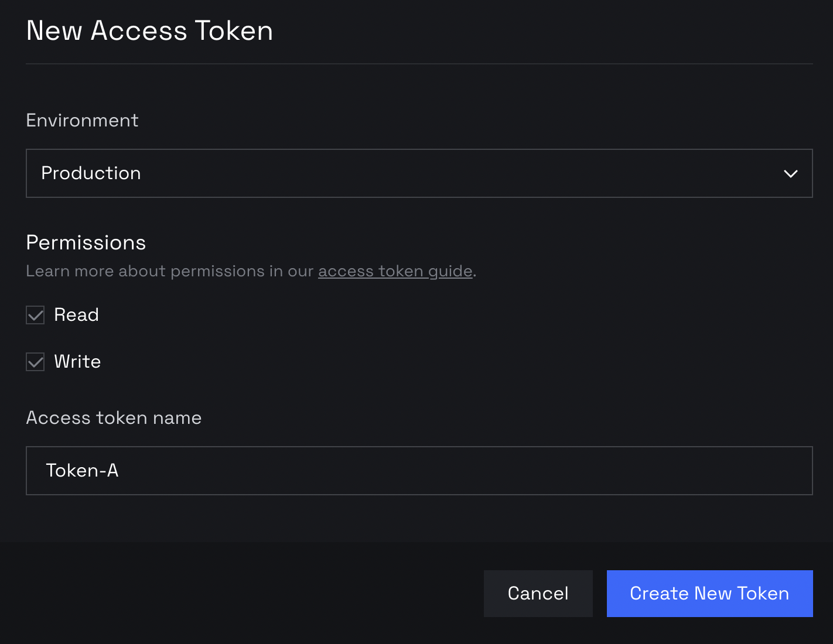The width and height of the screenshot is (833, 644).
Task: Click the Create New Token button
Action: pyautogui.click(x=709, y=594)
